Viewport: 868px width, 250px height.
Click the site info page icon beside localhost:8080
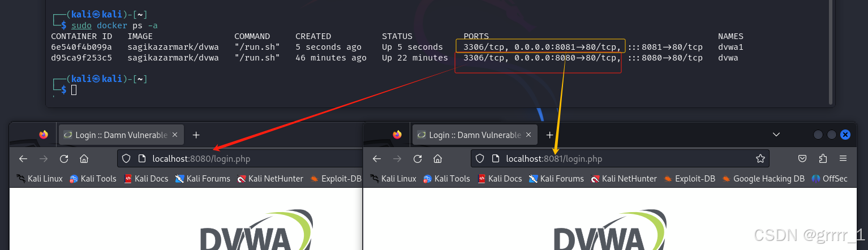click(x=142, y=159)
